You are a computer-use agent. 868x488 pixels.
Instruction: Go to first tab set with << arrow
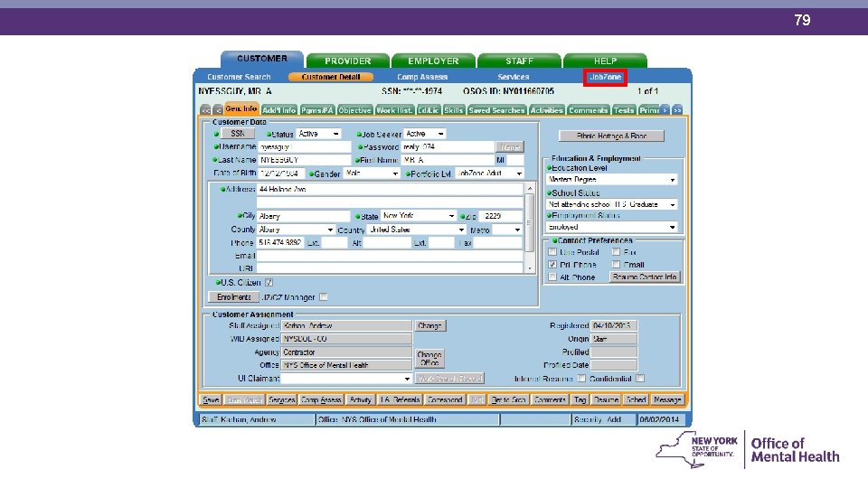[205, 110]
